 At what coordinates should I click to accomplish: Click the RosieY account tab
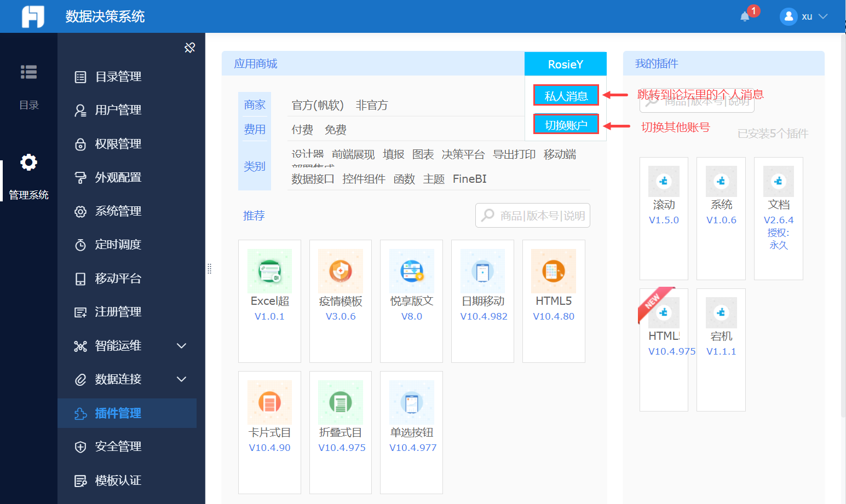pyautogui.click(x=566, y=64)
